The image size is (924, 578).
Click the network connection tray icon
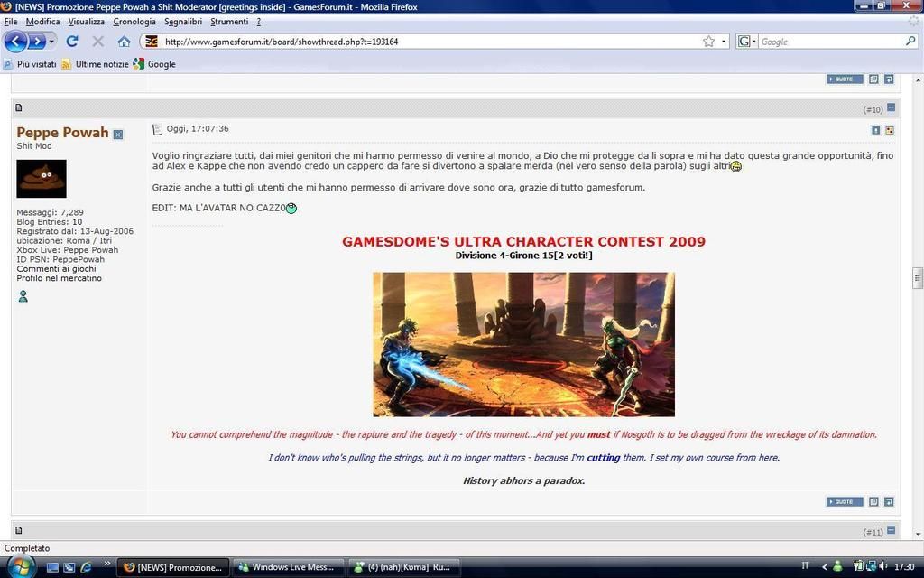tap(871, 567)
